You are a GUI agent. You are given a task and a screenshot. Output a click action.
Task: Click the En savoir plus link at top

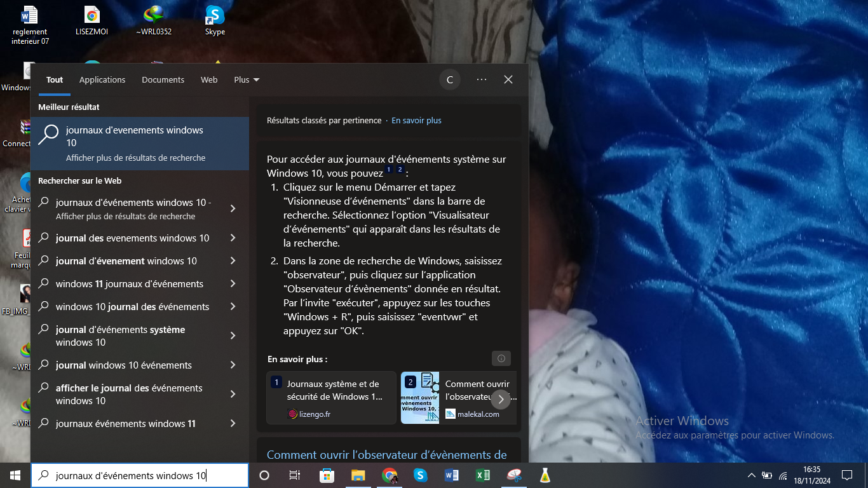416,120
